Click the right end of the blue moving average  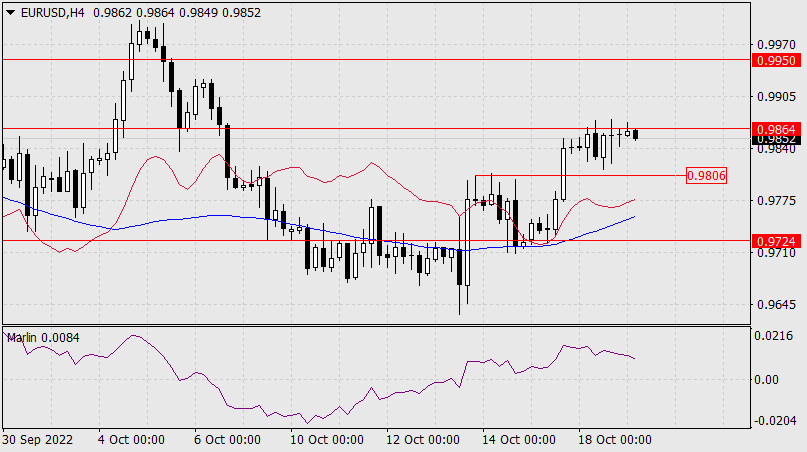pyautogui.click(x=633, y=216)
